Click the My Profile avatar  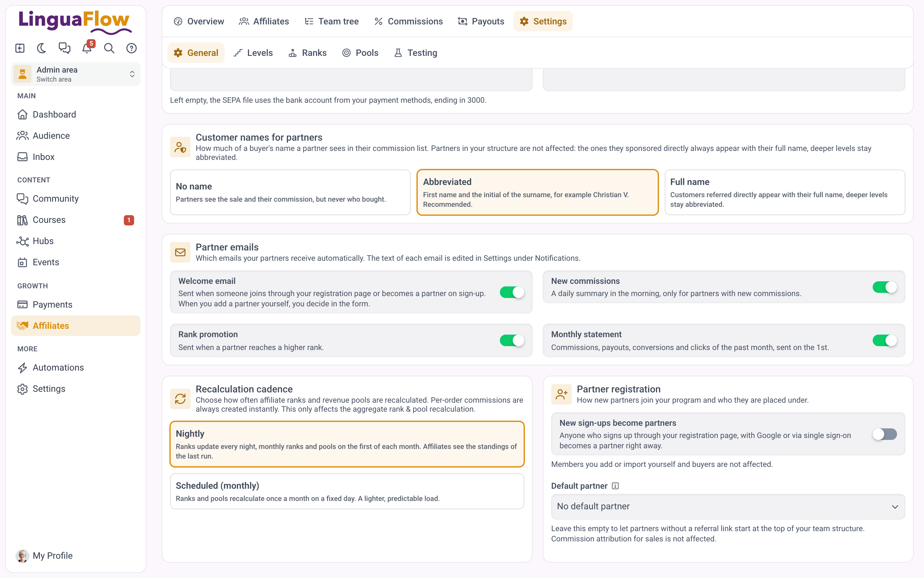click(x=22, y=556)
